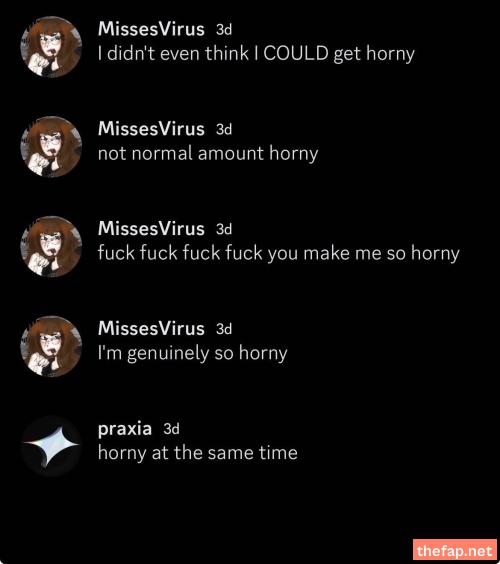Open MissesVirus username above 'not normal amount'

point(151,129)
